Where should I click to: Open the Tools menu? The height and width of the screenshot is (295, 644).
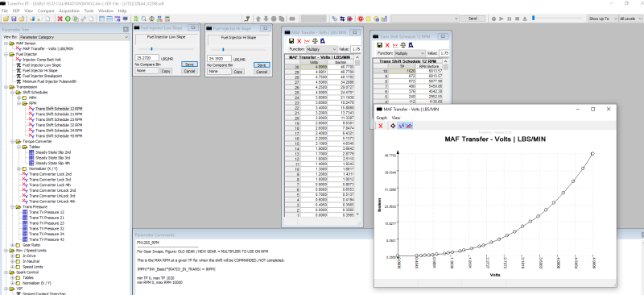(x=89, y=10)
